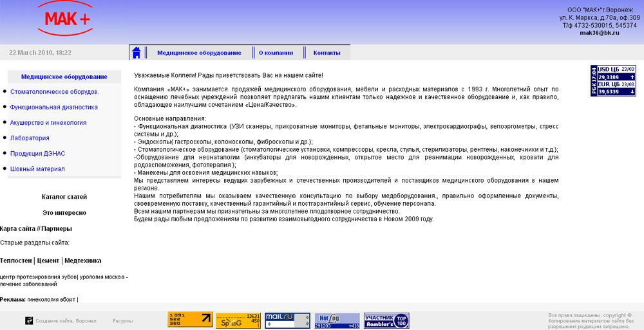This screenshot has height=330, width=644.
Task: Click Создание сайта, Воронеж footer link
Action: [x=66, y=321]
